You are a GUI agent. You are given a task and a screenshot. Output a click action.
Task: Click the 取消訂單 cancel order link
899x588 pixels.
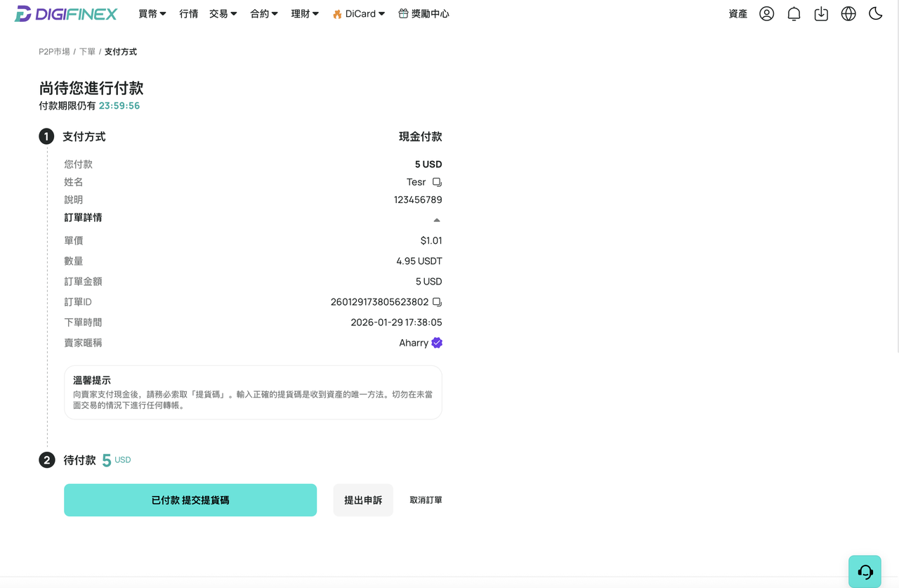click(426, 500)
